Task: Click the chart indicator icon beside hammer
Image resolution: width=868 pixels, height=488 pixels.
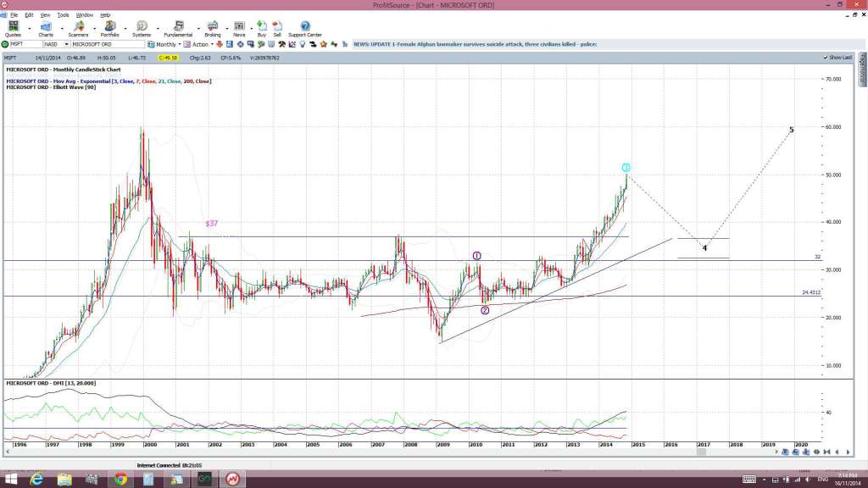Action: 292,44
